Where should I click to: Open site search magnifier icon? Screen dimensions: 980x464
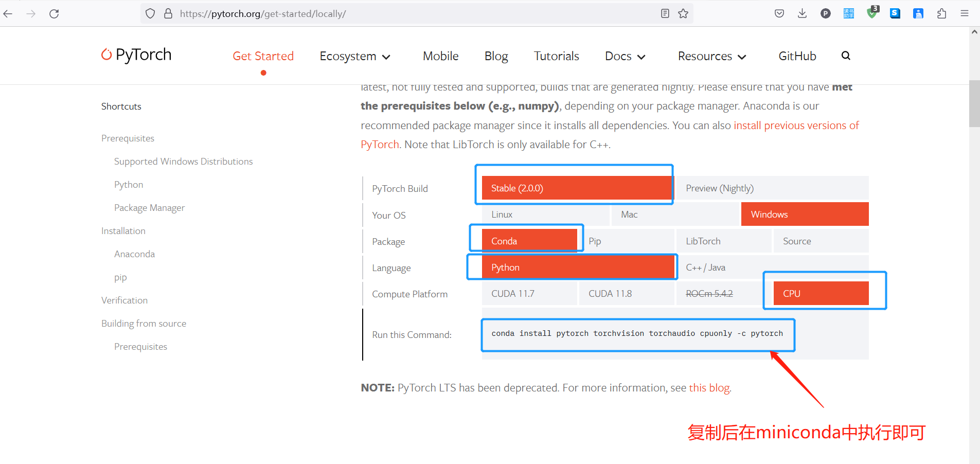pyautogui.click(x=846, y=56)
